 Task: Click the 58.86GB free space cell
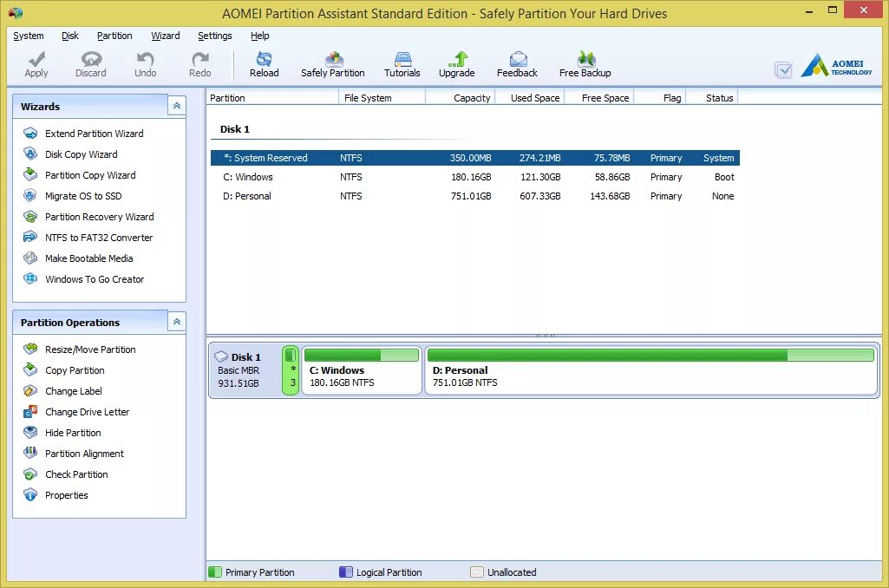point(612,177)
